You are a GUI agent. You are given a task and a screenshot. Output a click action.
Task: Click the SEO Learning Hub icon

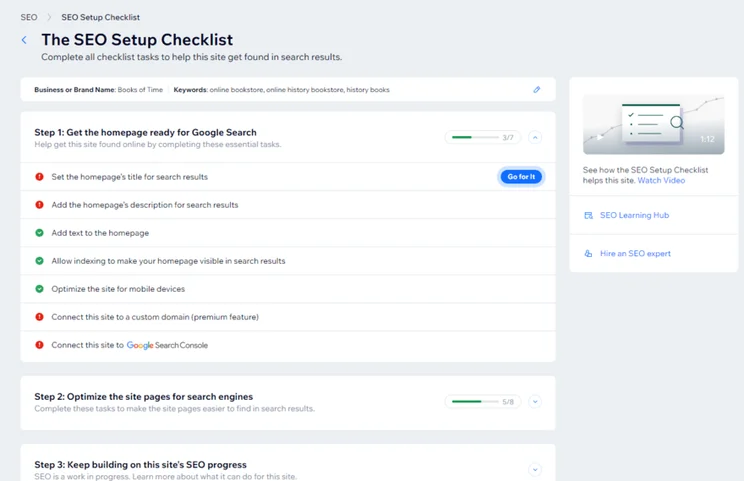(x=588, y=215)
